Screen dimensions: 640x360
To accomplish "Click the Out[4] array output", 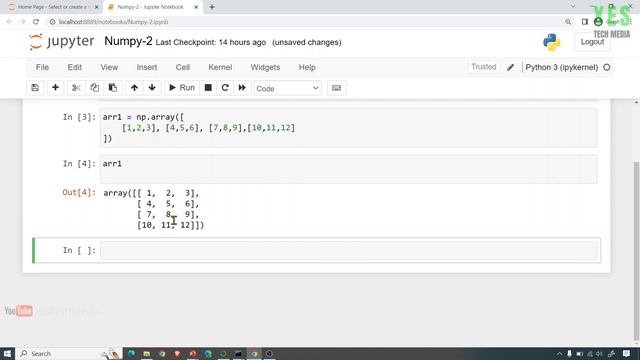I will 153,209.
